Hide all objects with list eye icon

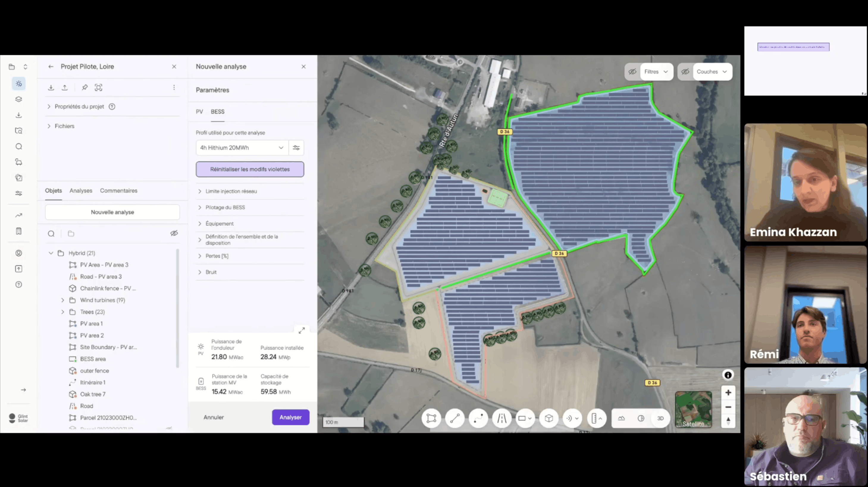174,233
